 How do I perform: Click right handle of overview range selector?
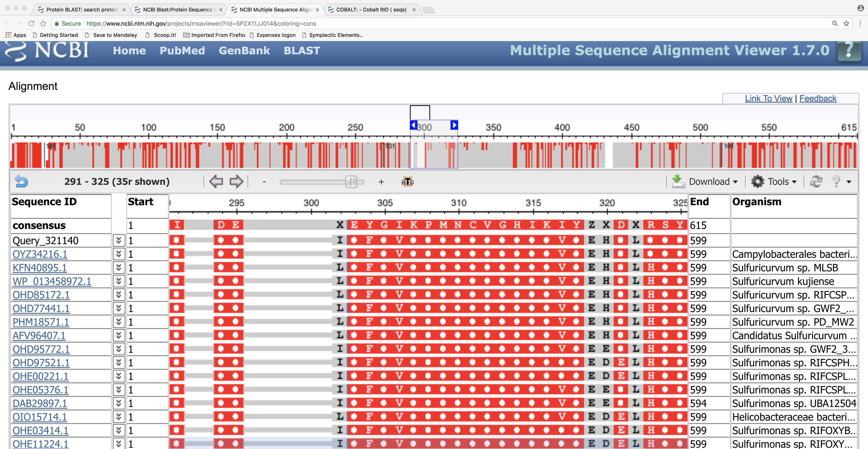pos(454,125)
